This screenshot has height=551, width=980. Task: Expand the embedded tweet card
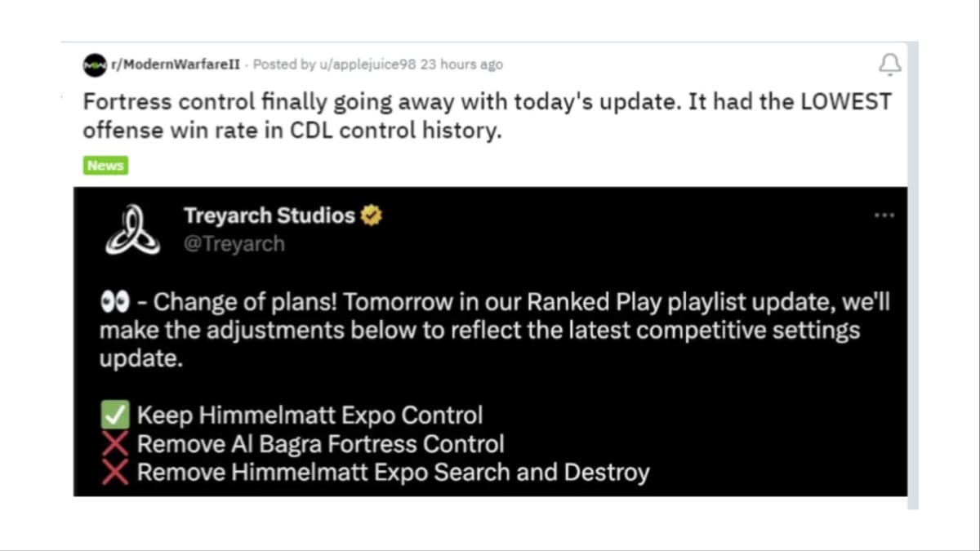point(490,341)
